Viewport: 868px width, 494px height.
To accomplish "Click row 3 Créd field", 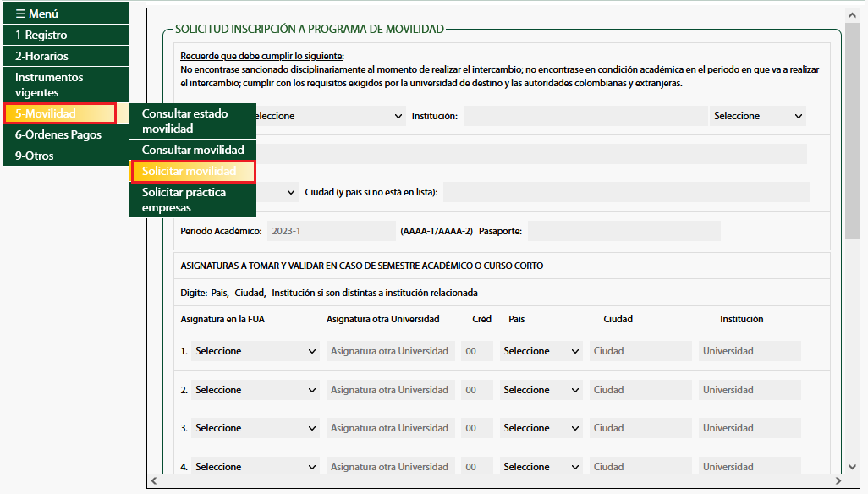I will [x=477, y=428].
